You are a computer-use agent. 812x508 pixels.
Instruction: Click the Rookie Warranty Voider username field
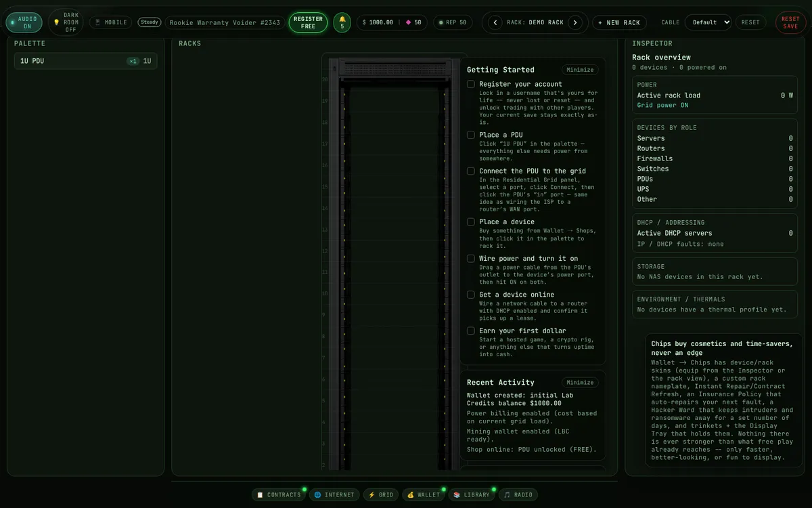pos(225,22)
